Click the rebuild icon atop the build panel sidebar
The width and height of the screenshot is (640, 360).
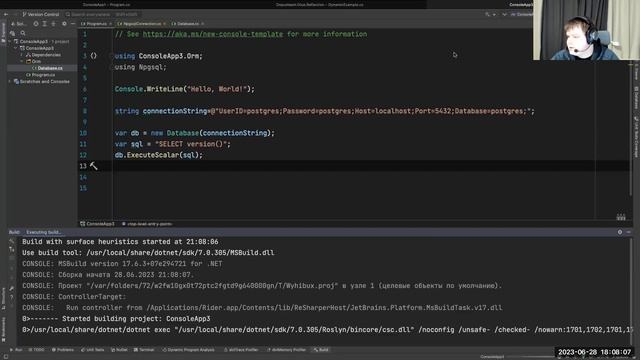tap(12, 241)
